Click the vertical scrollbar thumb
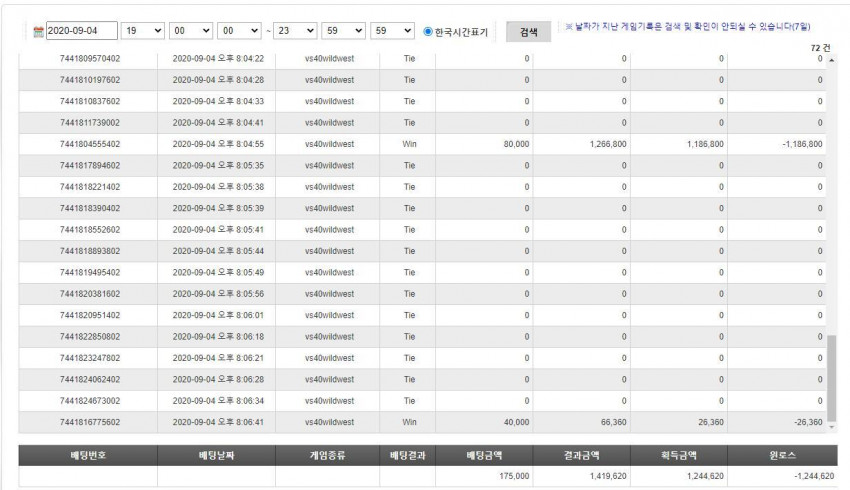 [832, 378]
